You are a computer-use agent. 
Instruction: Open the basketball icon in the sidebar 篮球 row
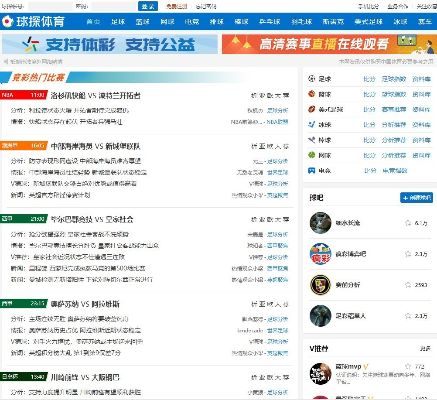coord(311,94)
